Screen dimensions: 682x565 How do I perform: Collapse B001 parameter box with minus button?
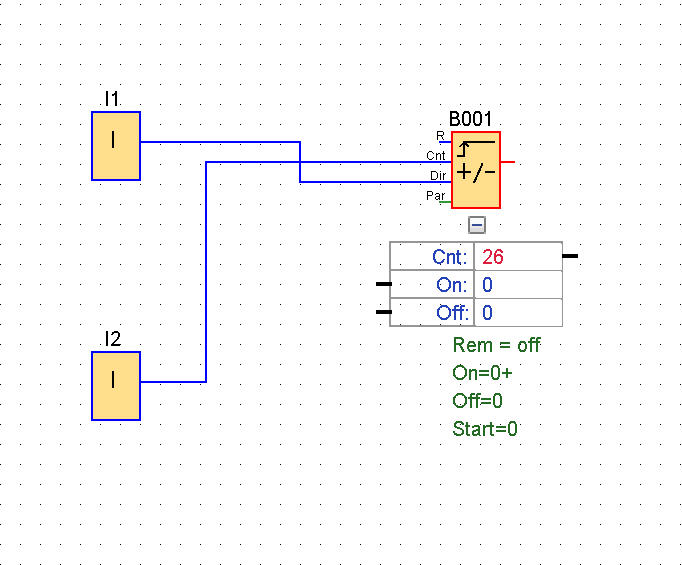pos(477,225)
